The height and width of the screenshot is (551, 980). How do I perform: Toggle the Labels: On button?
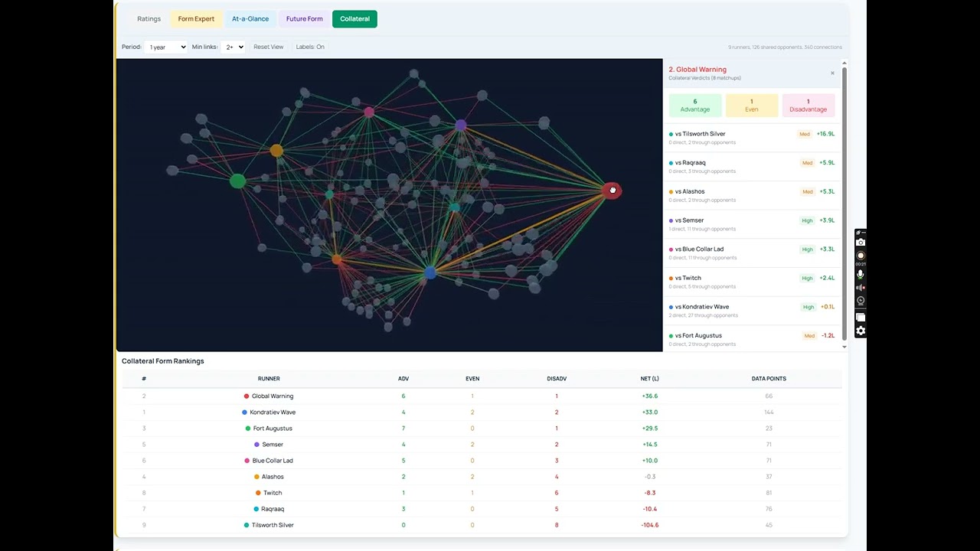click(x=310, y=47)
